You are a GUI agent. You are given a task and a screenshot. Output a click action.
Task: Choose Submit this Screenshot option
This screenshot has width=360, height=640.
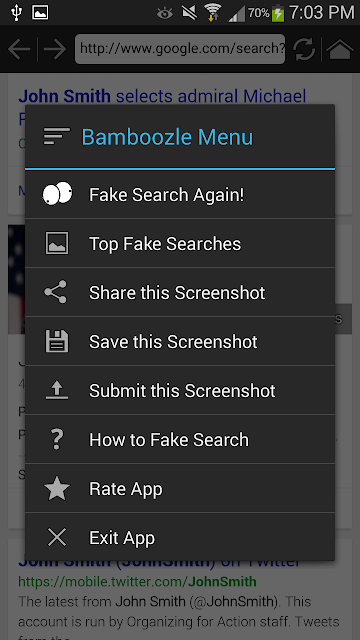180,390
